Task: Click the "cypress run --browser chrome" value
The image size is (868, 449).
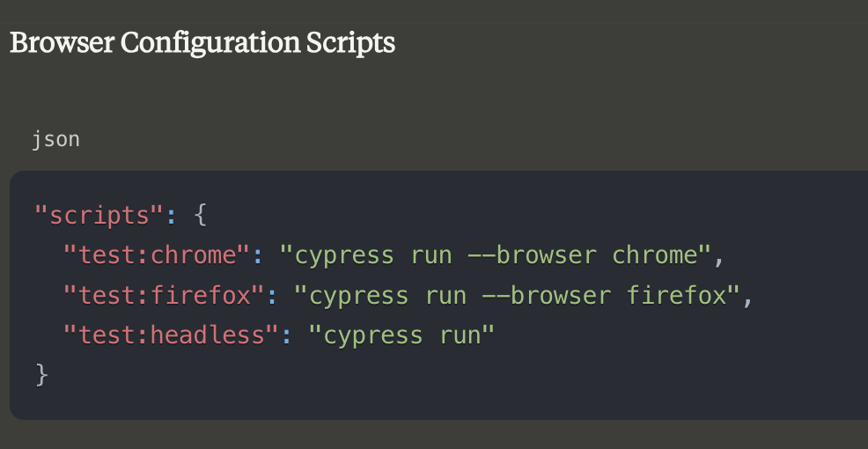Action: tap(496, 255)
